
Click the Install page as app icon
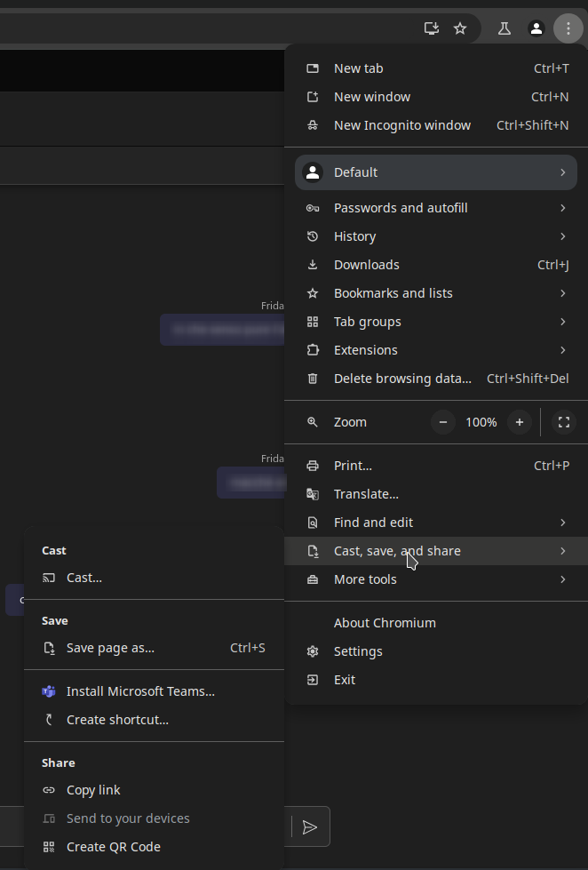pos(432,28)
